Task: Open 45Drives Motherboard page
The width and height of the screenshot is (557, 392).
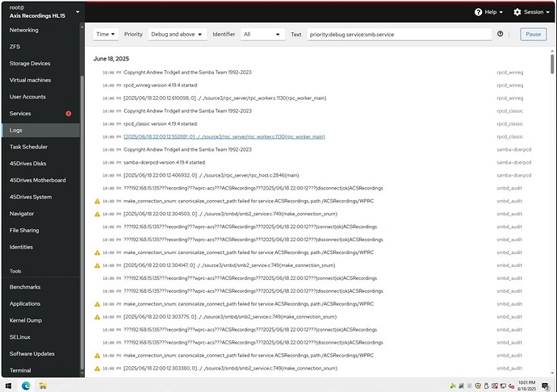Action: tap(40, 181)
